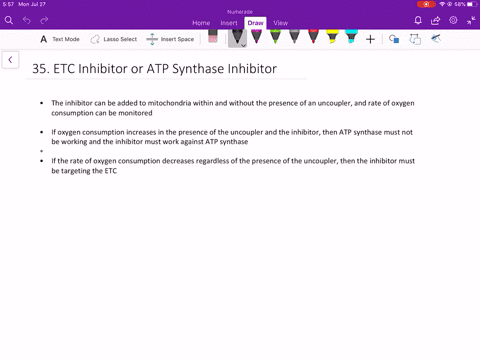Click the first bullet about mitochondria uncoupler
This screenshot has height=360, width=480.
click(x=233, y=108)
